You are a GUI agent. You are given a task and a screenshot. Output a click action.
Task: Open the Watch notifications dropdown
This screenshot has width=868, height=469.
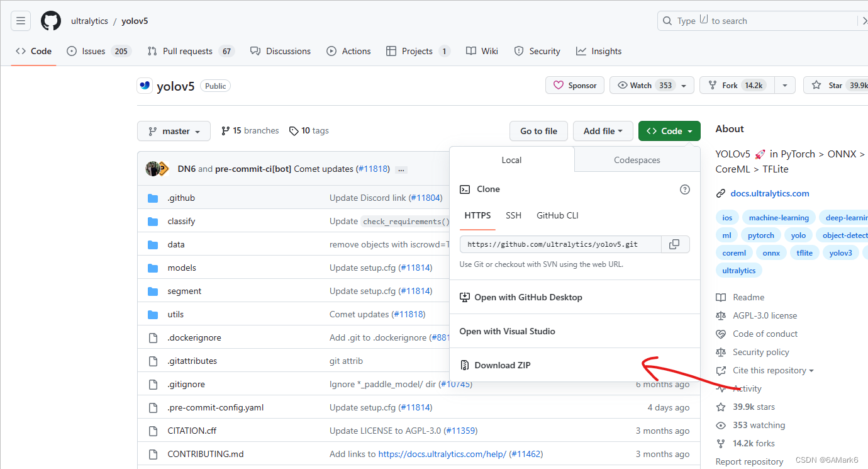pyautogui.click(x=652, y=85)
